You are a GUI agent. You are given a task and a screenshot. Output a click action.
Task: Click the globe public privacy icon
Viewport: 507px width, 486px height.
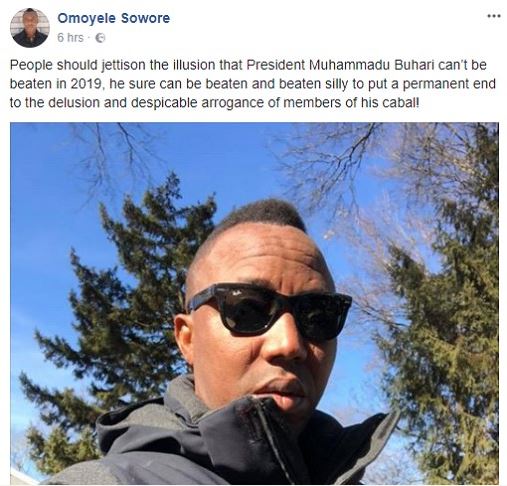point(100,38)
